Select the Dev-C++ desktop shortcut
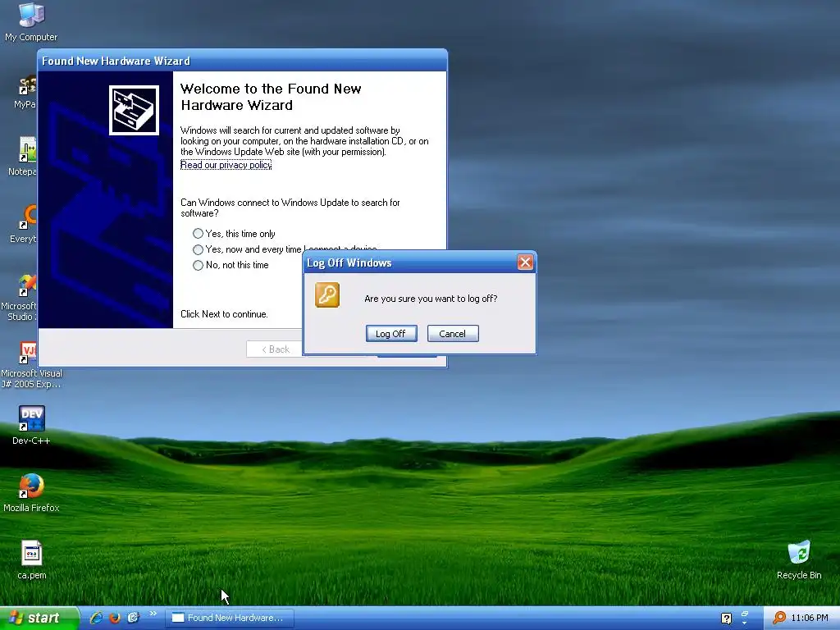 31,425
